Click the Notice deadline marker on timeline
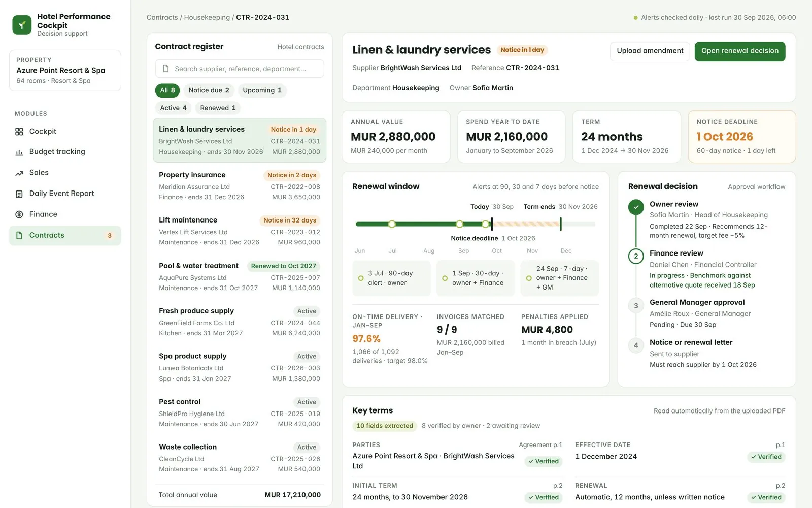This screenshot has width=812, height=508. point(491,224)
